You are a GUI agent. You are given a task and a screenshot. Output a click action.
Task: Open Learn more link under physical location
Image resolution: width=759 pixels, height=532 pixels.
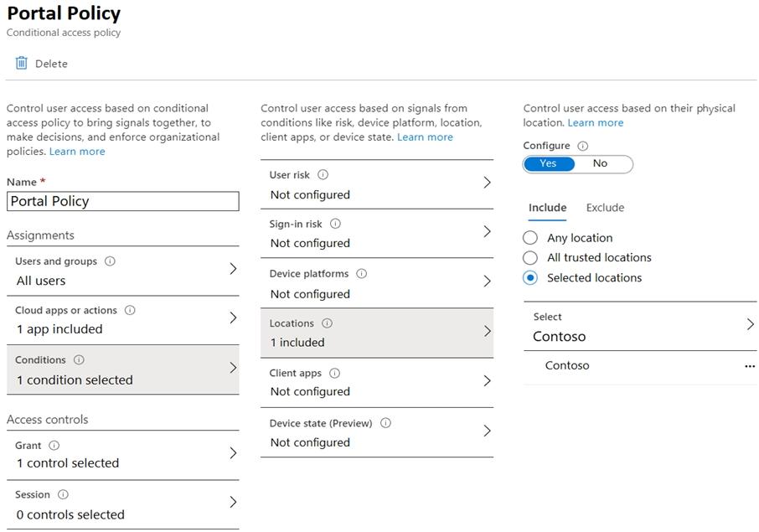[x=595, y=122]
